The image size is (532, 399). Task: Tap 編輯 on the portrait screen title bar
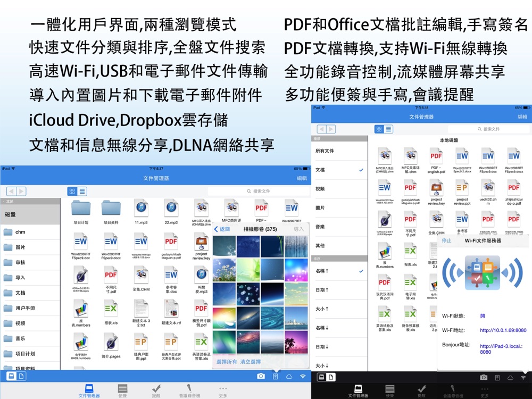(x=522, y=117)
